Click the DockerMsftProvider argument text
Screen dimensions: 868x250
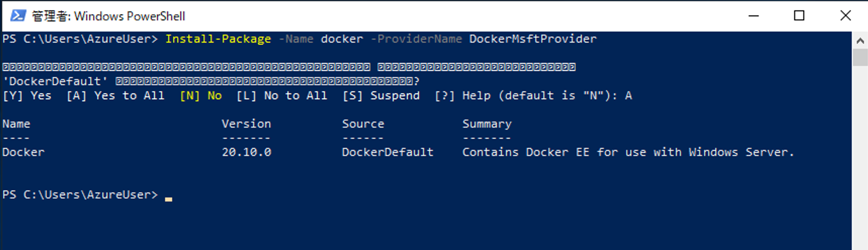[533, 39]
